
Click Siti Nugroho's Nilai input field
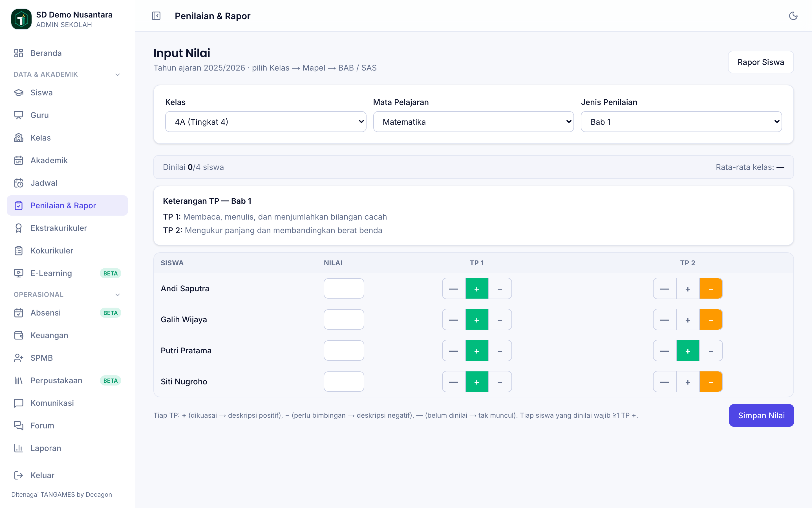tap(344, 382)
